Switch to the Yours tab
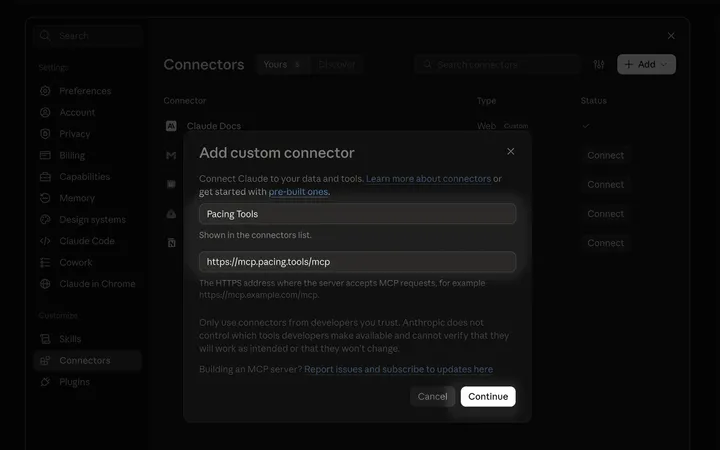The width and height of the screenshot is (720, 450). coord(282,64)
